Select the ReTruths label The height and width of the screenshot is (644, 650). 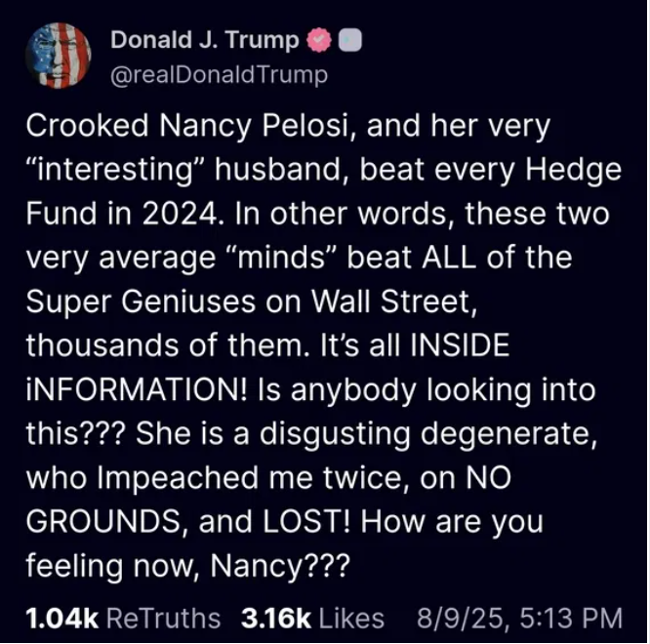(163, 619)
